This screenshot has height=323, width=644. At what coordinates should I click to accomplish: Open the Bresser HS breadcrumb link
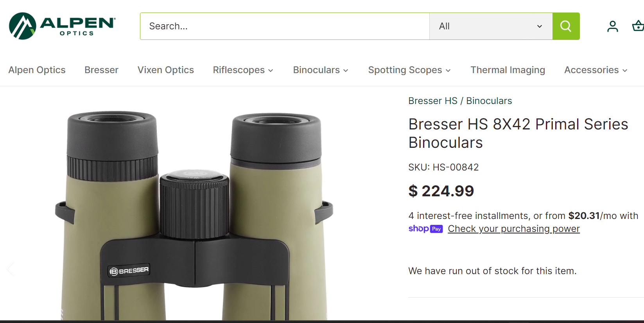click(432, 100)
